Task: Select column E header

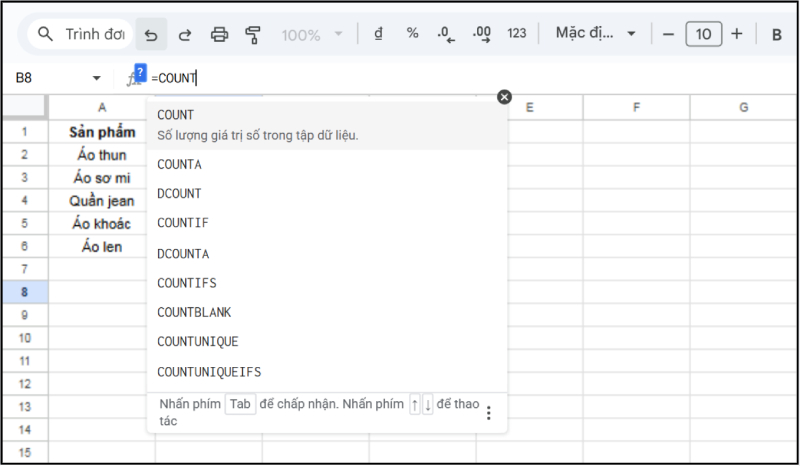Action: coord(530,108)
